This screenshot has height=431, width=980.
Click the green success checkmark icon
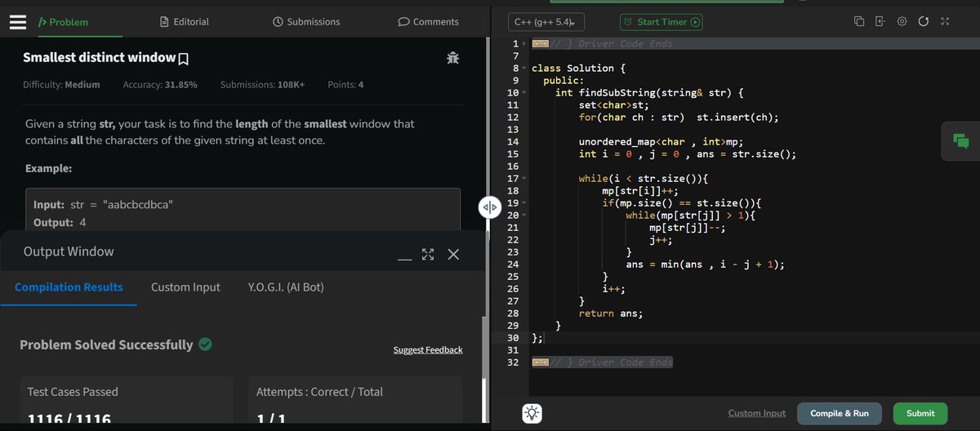[206, 344]
